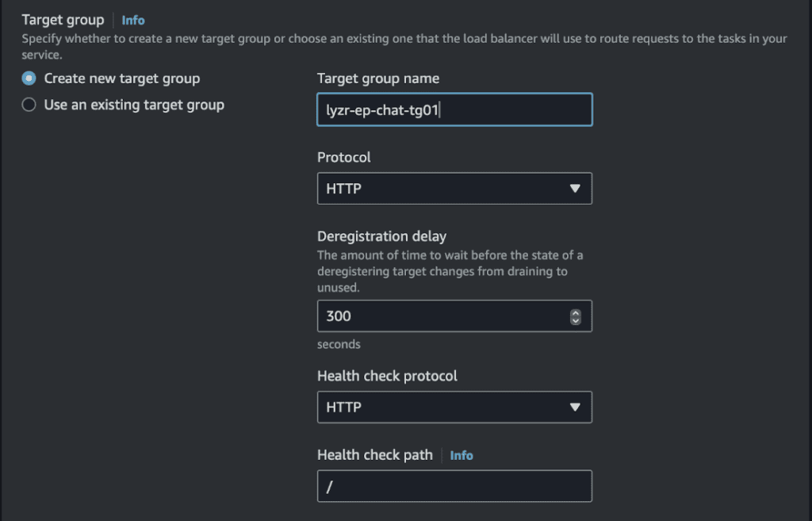
Task: Click the Create new target group label
Action: (x=122, y=79)
